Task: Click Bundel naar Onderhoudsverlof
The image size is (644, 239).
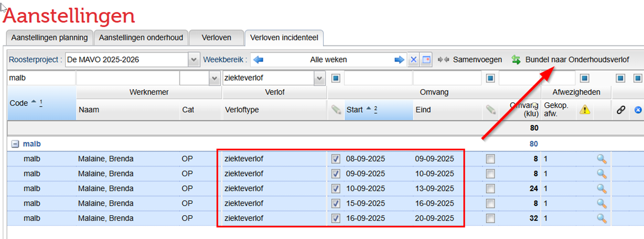Action: pos(571,60)
